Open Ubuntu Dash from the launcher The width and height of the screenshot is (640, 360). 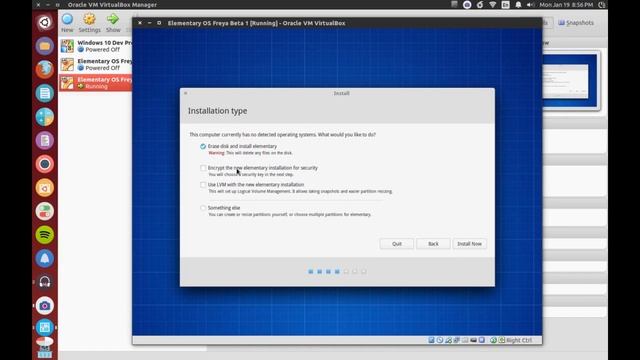[45, 22]
